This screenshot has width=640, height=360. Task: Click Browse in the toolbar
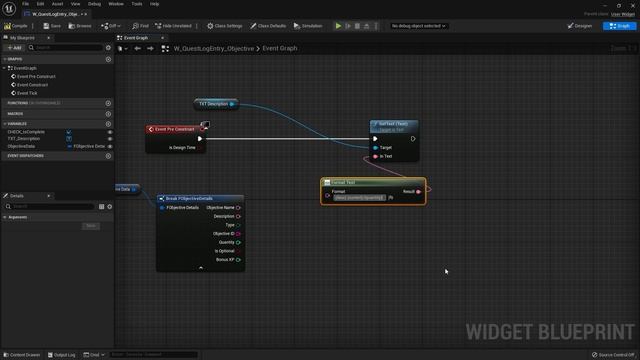pyautogui.click(x=80, y=26)
